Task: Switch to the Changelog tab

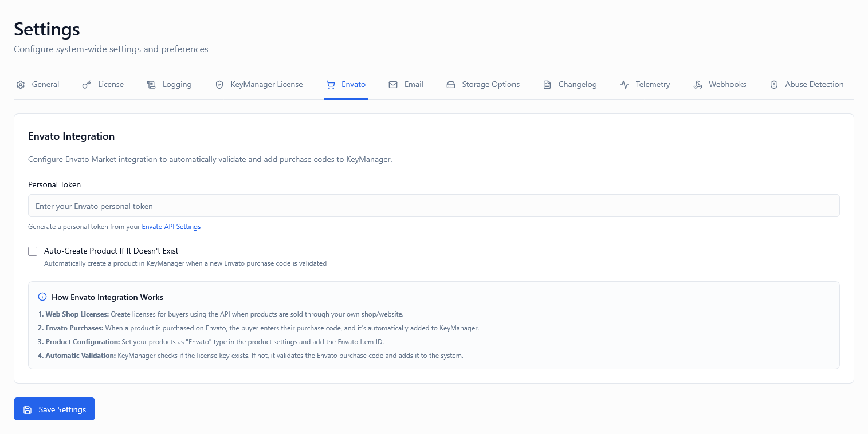Action: click(578, 84)
